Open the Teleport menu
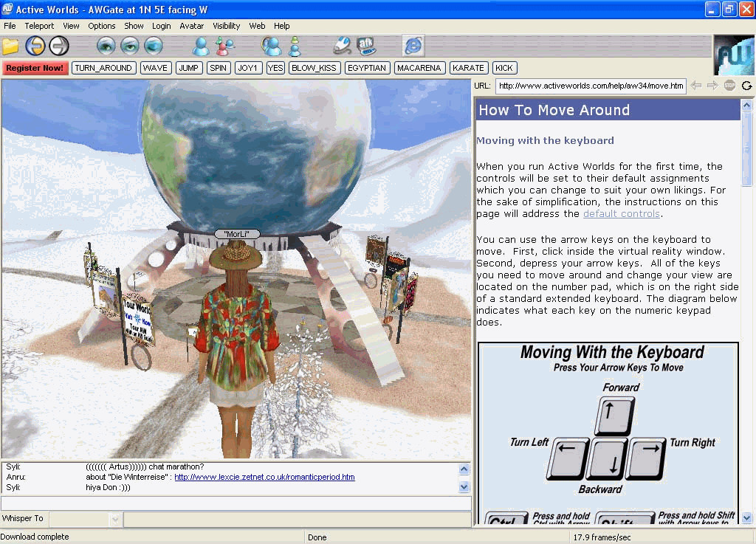The image size is (756, 544). tap(39, 26)
